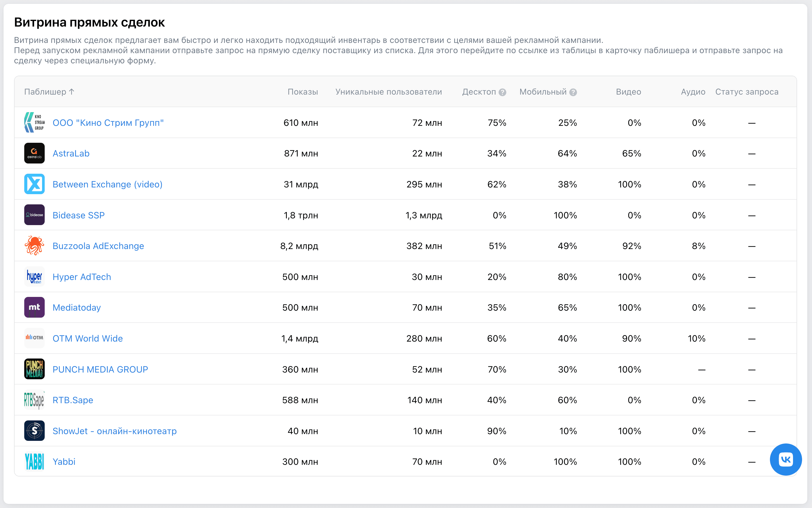Open the OTM World Wide publisher link
The image size is (812, 508).
click(x=87, y=338)
